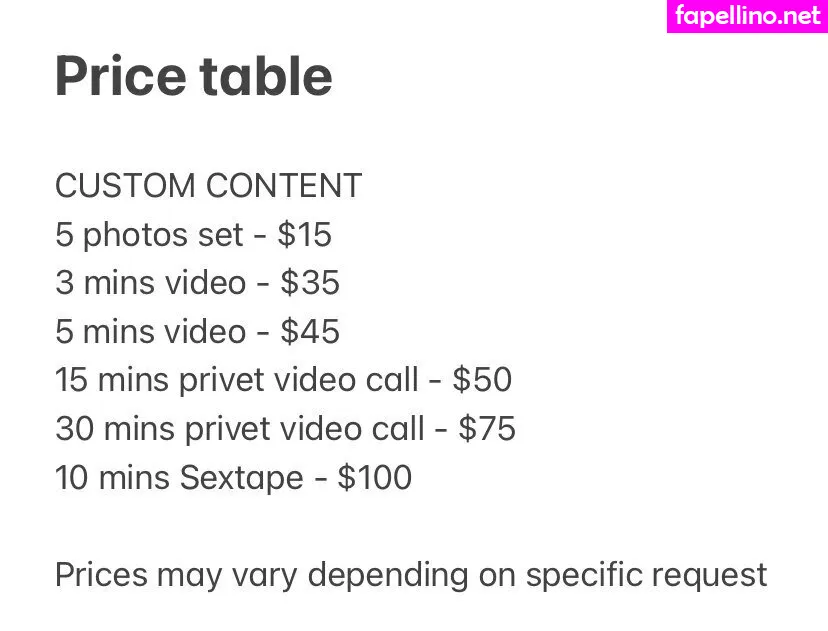Click the fapellino.net watermark link
828x631 pixels.
[747, 16]
